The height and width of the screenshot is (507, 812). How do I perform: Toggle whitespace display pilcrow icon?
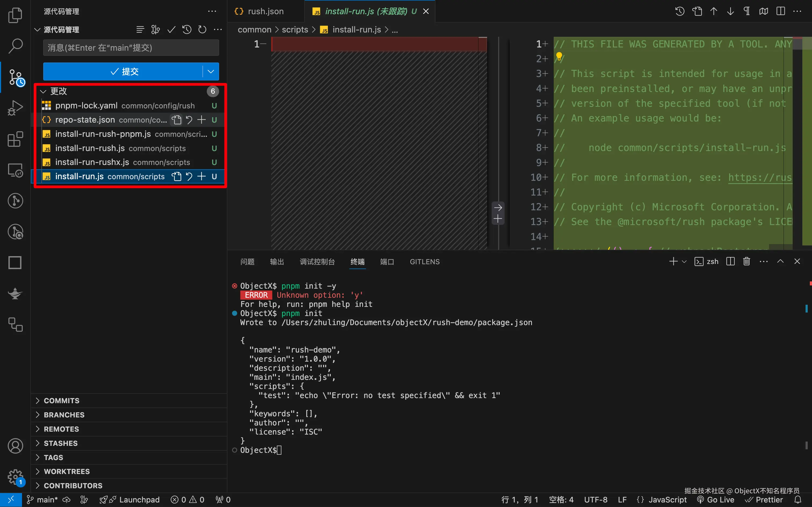pyautogui.click(x=746, y=11)
